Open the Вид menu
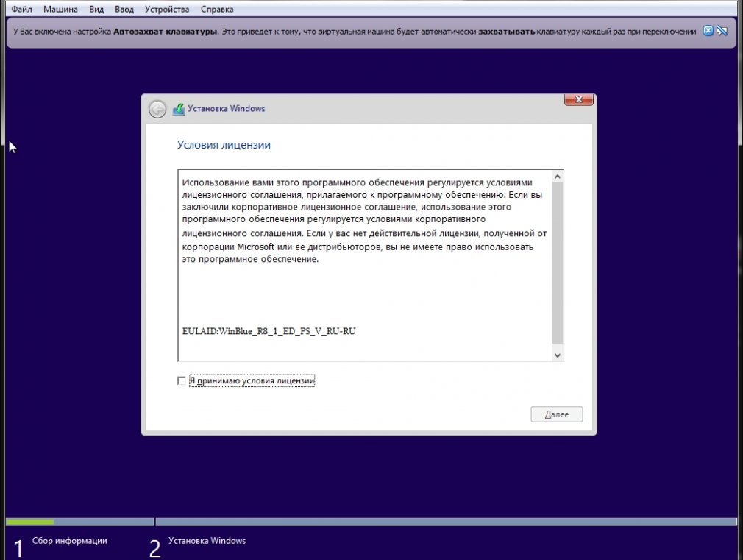The image size is (743, 560). [96, 9]
